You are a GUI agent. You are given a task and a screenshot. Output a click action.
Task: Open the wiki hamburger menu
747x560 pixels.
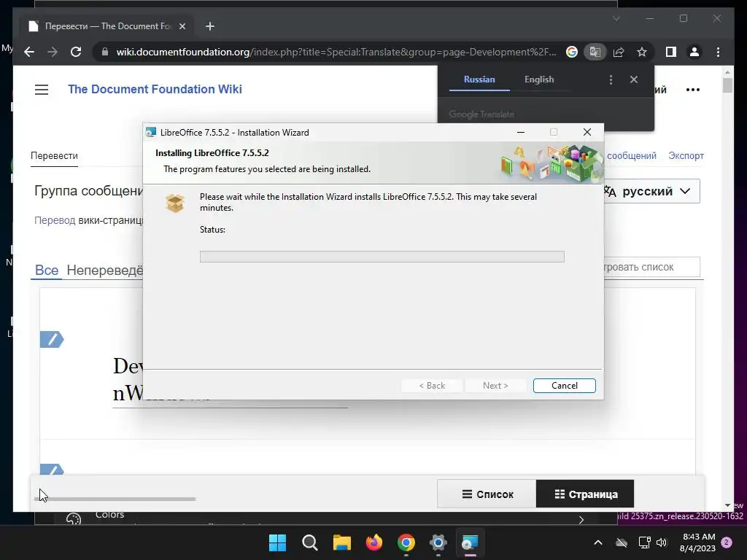(42, 90)
